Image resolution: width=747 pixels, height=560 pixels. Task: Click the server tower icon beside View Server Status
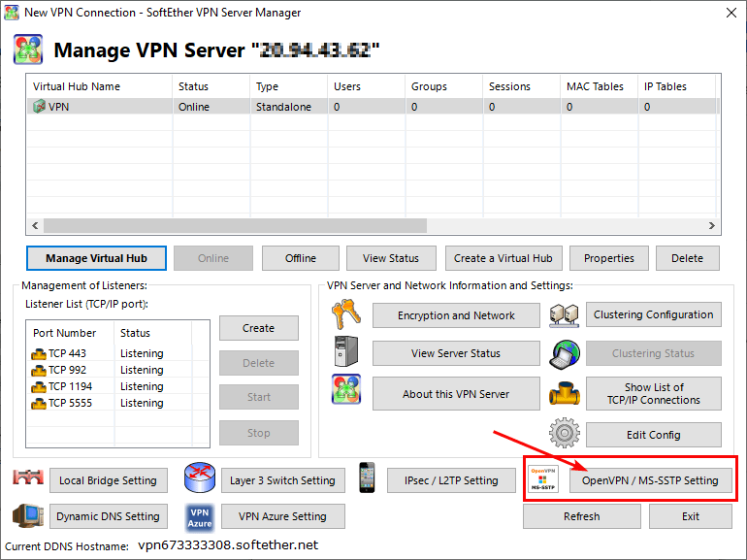[345, 353]
